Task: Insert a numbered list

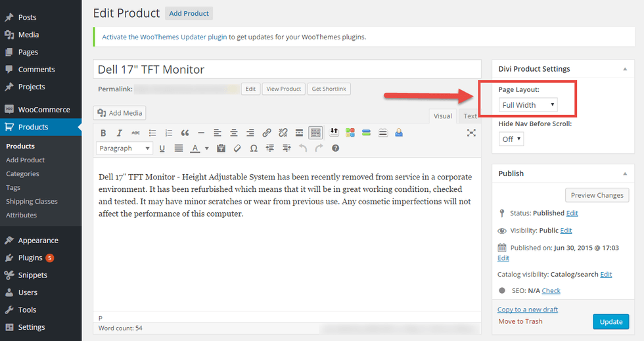Action: pyautogui.click(x=168, y=133)
